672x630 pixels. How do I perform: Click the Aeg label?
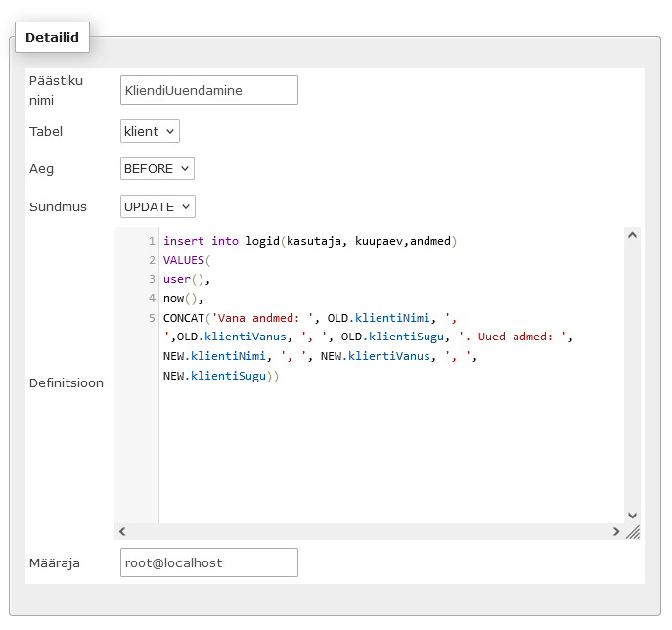(x=41, y=169)
